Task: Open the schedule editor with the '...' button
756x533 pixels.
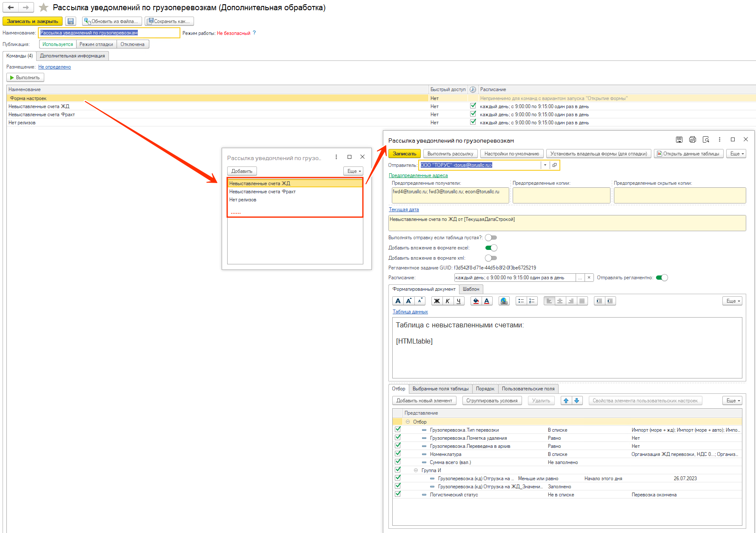Action: [580, 278]
